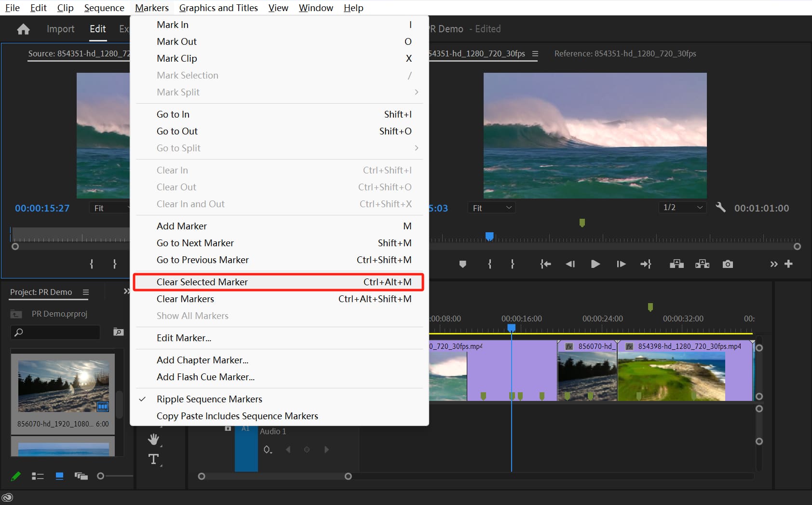Click the Home icon
Image resolution: width=812 pixels, height=505 pixels.
tap(23, 29)
